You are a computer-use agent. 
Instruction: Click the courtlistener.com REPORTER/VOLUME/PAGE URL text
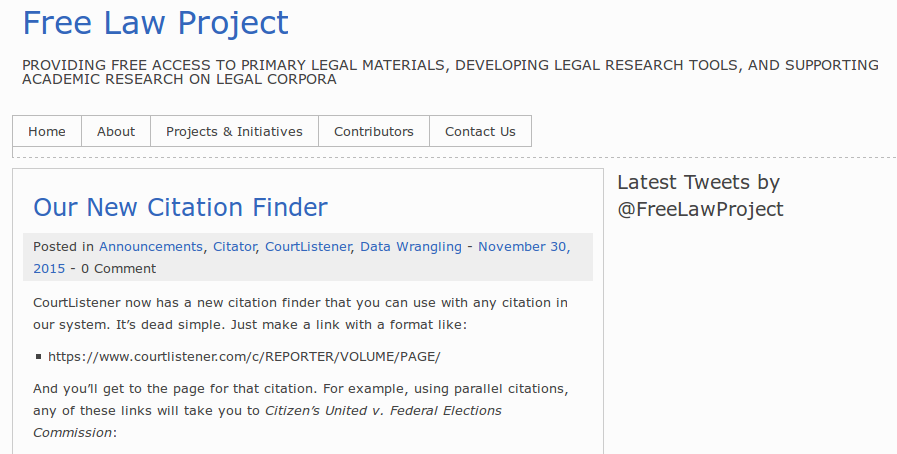[244, 356]
